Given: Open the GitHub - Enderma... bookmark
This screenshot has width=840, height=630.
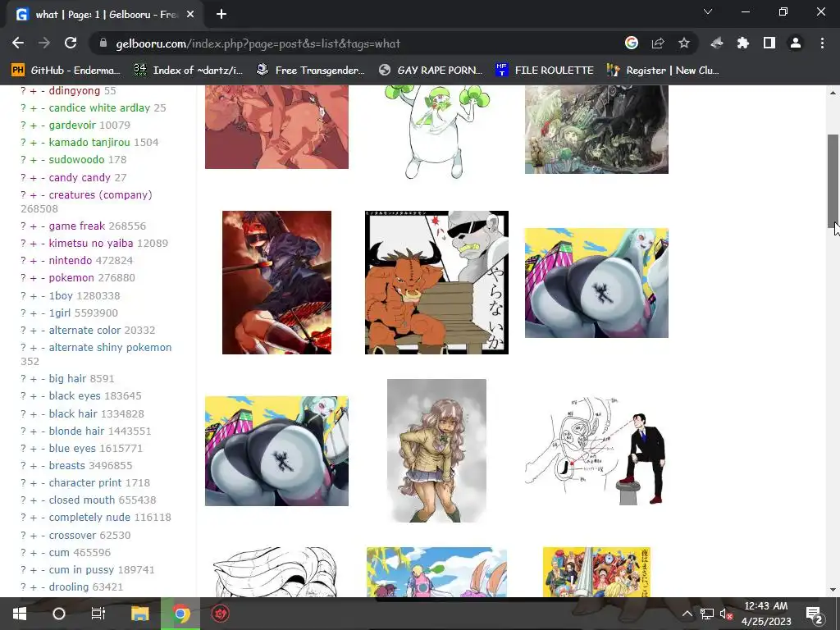Looking at the screenshot, I should click(66, 71).
